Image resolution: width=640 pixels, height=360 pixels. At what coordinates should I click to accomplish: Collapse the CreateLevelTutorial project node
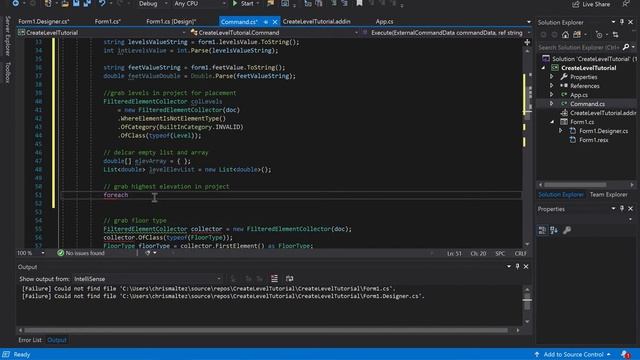543,68
